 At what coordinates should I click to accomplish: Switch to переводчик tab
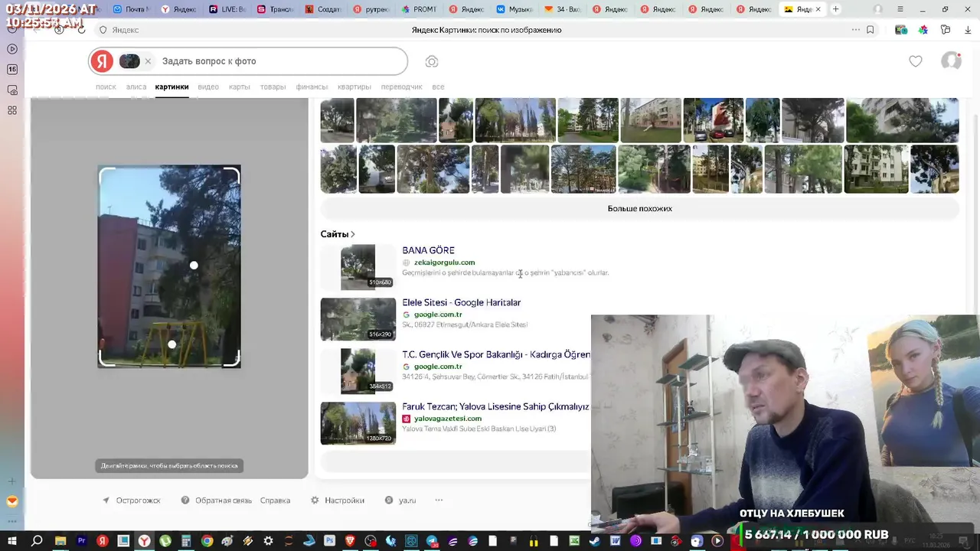click(x=401, y=86)
